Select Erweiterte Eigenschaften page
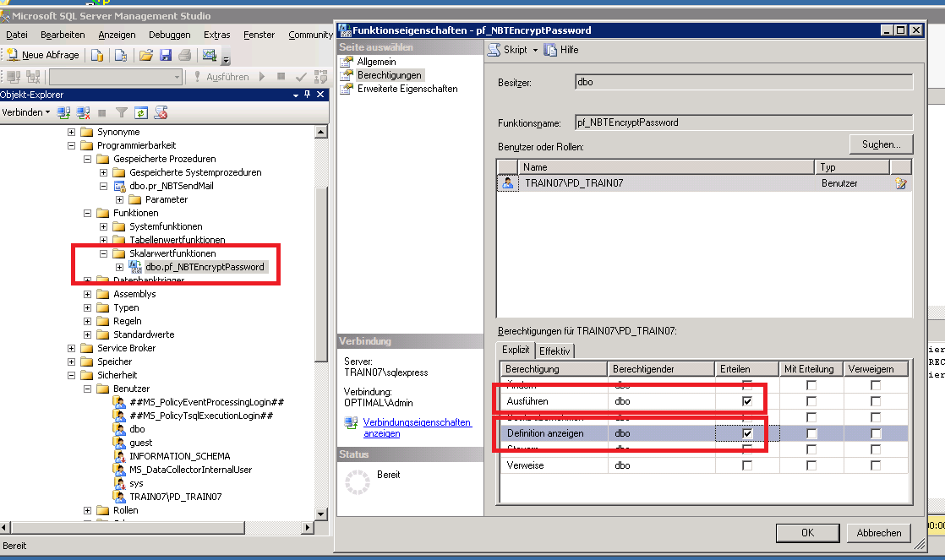Viewport: 945px width, 560px height. [407, 89]
